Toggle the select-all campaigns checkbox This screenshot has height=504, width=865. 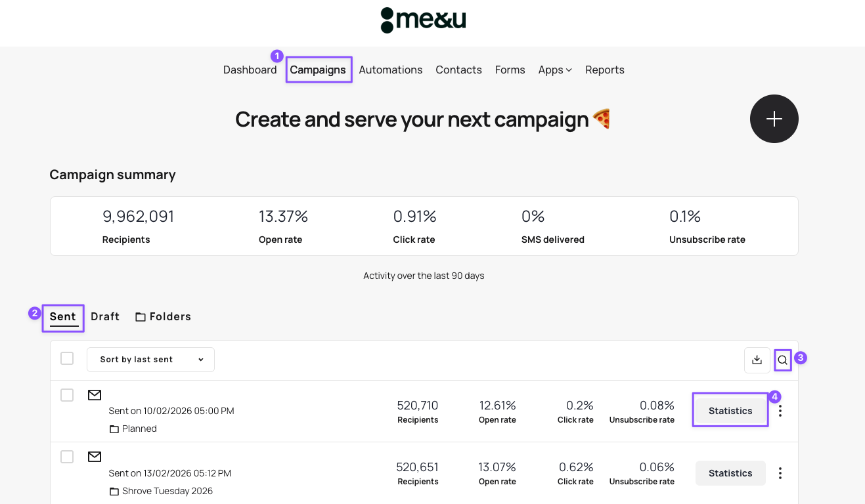point(67,358)
